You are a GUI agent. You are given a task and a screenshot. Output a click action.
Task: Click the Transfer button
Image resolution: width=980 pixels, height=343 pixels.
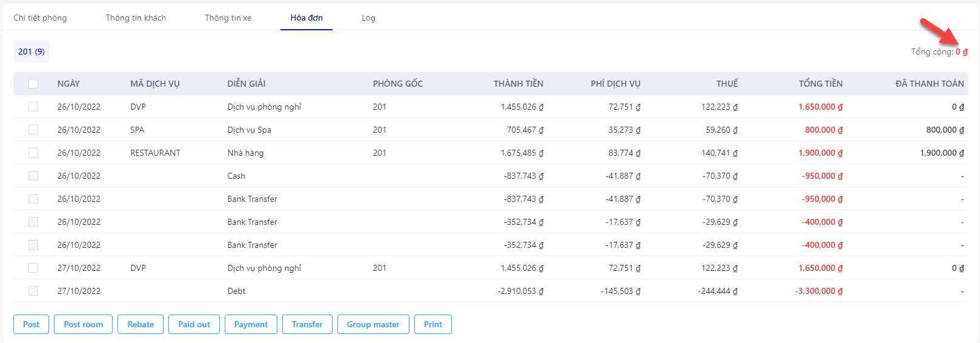pos(307,324)
